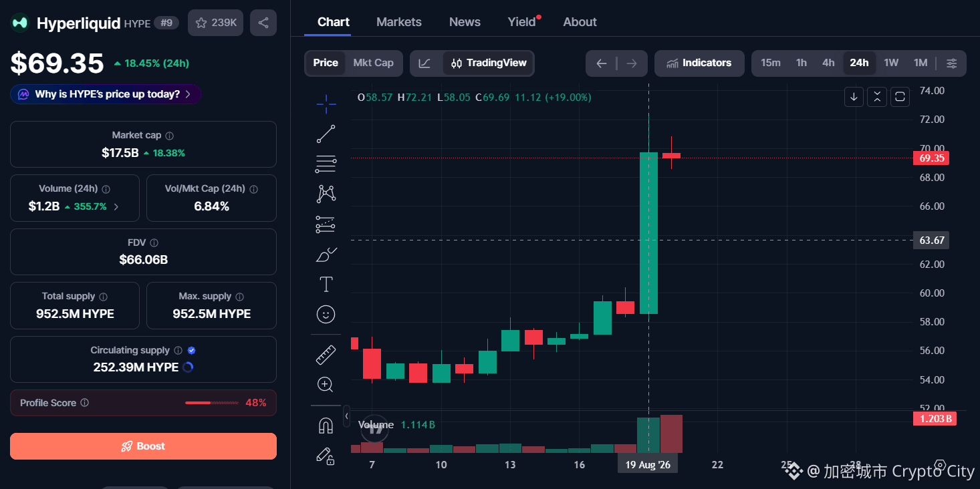Open the Markets tab
The height and width of the screenshot is (489, 980).
(x=399, y=22)
